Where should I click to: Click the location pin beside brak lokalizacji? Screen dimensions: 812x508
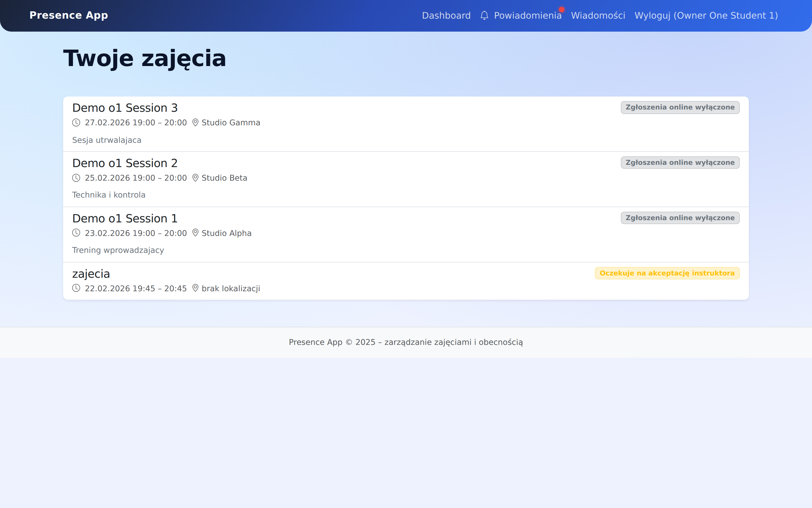point(195,288)
